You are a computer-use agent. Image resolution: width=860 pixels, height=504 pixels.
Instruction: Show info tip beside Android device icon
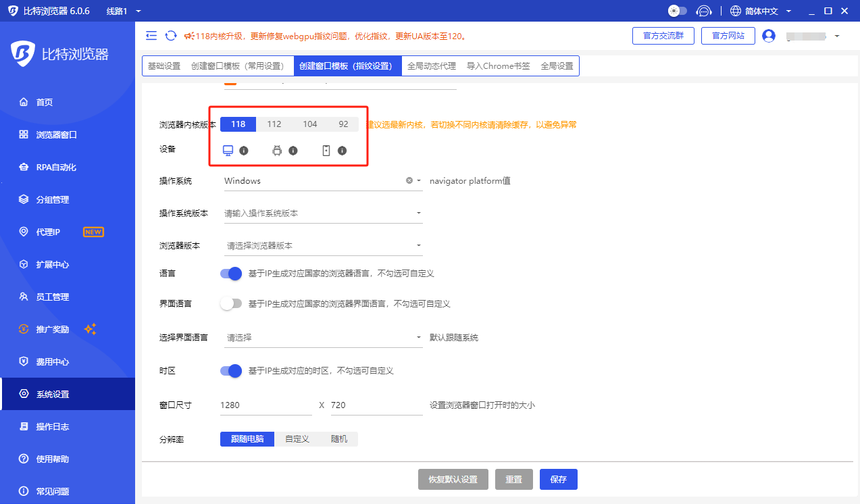pos(293,151)
